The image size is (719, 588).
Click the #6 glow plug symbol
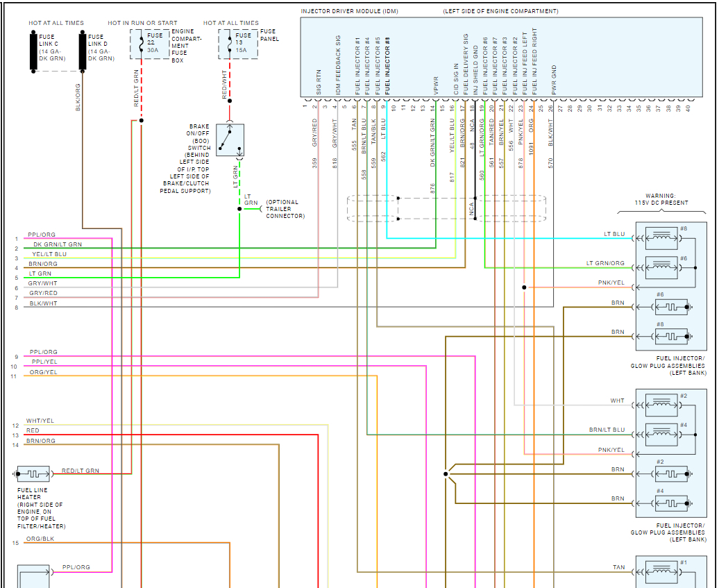pos(671,307)
